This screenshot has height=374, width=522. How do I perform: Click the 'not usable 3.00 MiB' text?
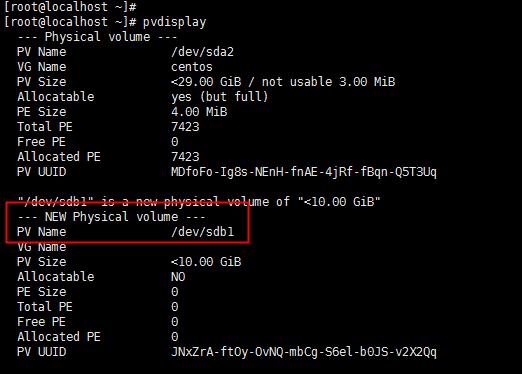click(x=328, y=82)
